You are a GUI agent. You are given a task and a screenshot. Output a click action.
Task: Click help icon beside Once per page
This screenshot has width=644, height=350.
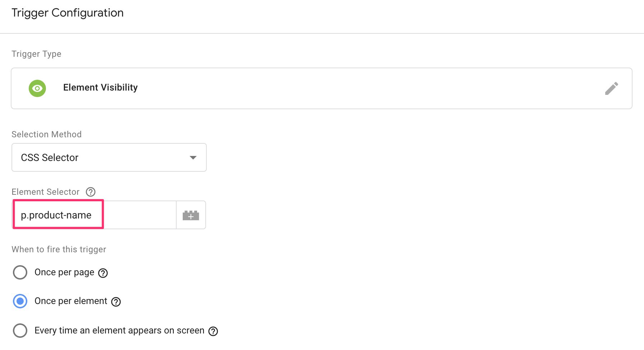[x=103, y=273]
